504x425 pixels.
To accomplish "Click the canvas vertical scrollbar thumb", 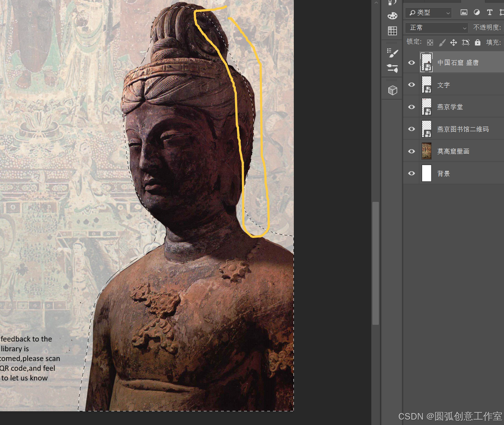I will (x=376, y=263).
